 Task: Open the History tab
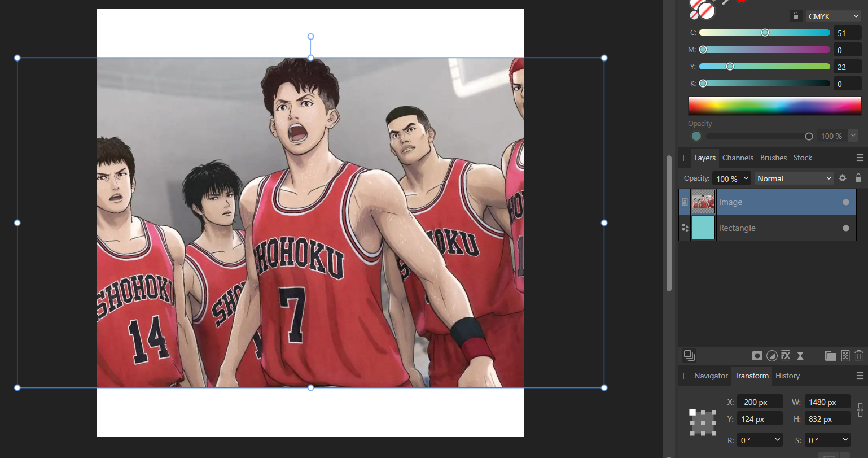(x=787, y=376)
